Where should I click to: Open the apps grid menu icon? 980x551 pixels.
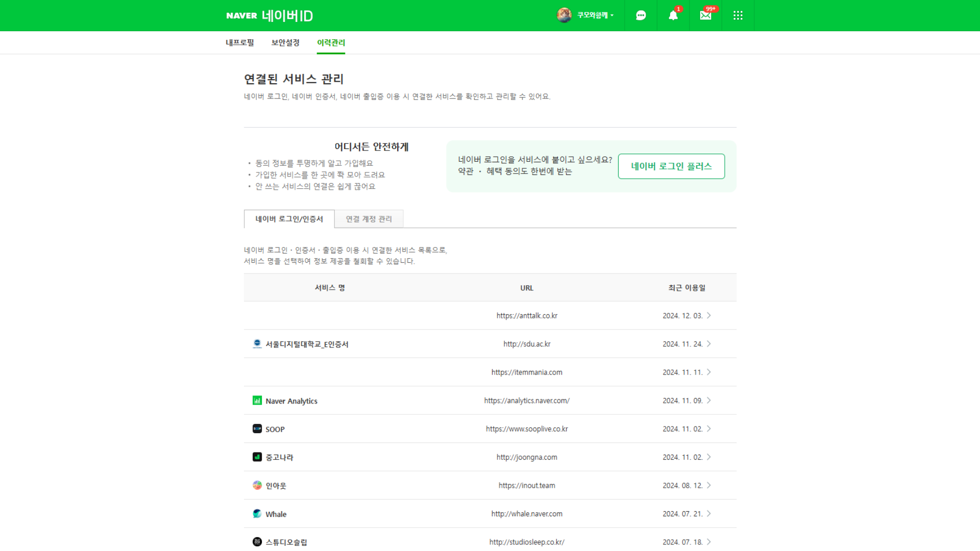point(738,15)
